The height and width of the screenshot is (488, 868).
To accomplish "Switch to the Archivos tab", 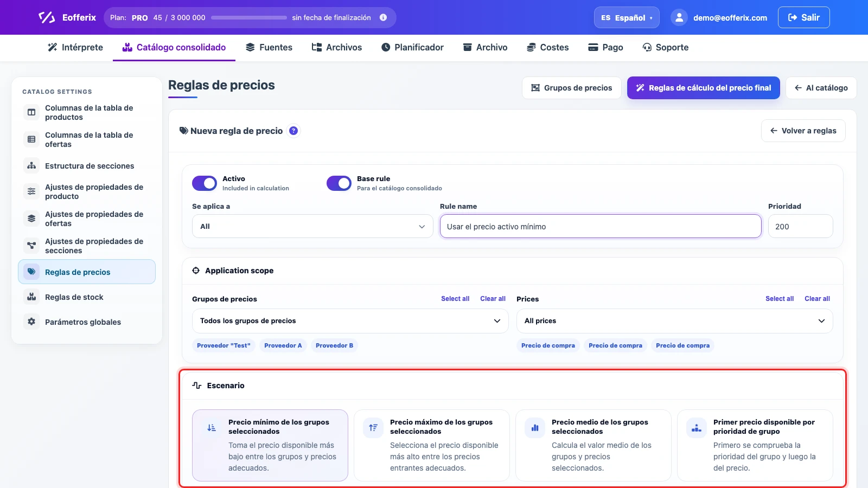I will tap(337, 47).
